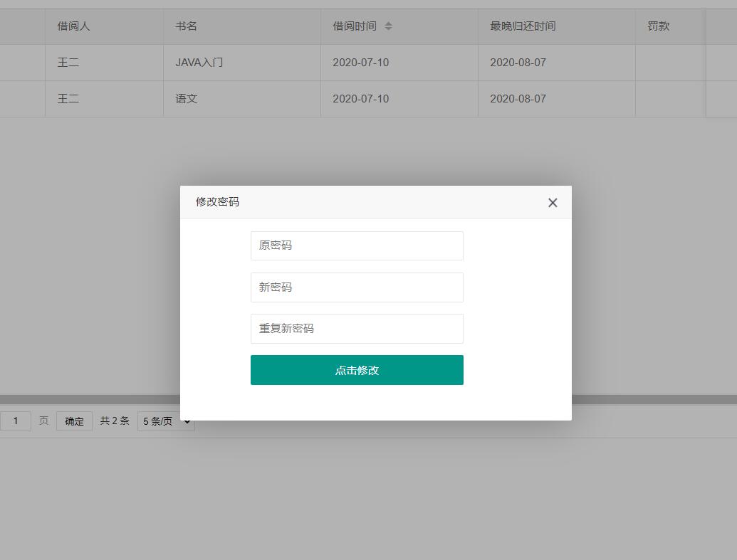Click the 新密码 input field
737x560 pixels.
[356, 287]
